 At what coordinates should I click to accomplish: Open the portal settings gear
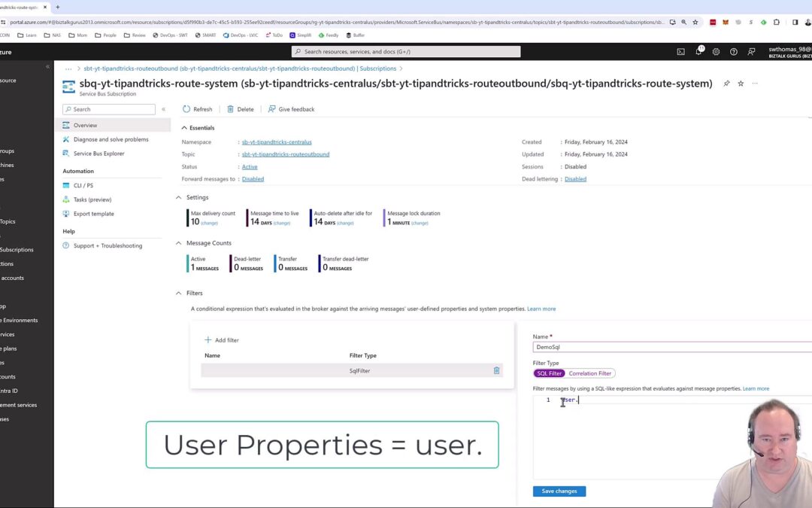pyautogui.click(x=716, y=52)
